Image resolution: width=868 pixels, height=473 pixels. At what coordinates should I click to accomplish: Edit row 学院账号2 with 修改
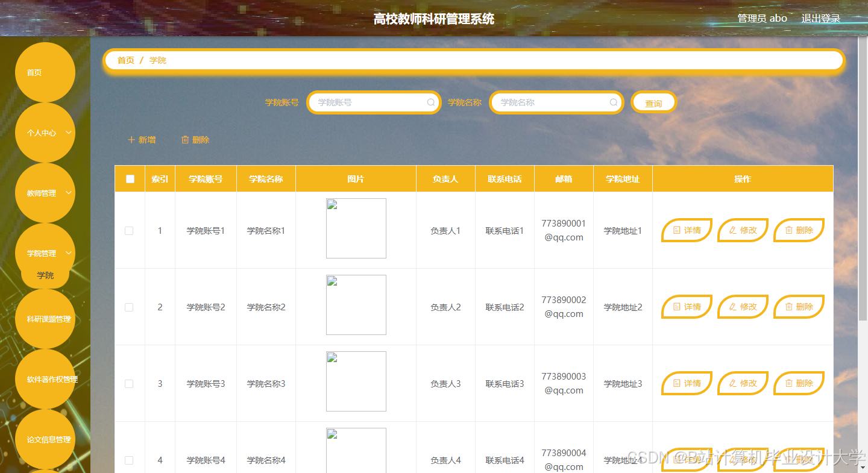tap(743, 307)
